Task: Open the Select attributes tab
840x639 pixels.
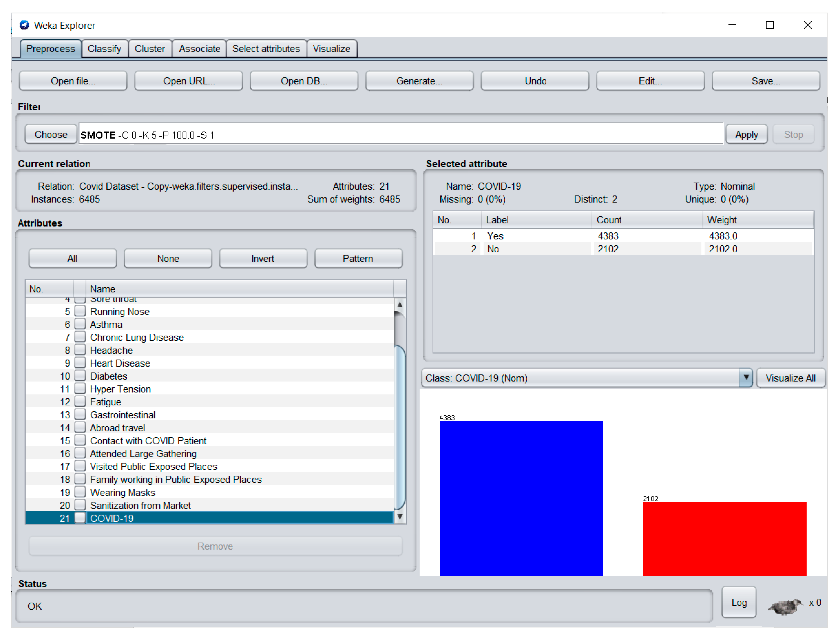Action: (x=266, y=49)
